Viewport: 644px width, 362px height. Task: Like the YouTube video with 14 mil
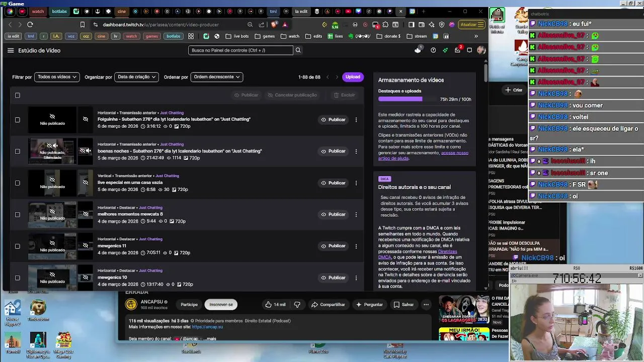point(275,305)
